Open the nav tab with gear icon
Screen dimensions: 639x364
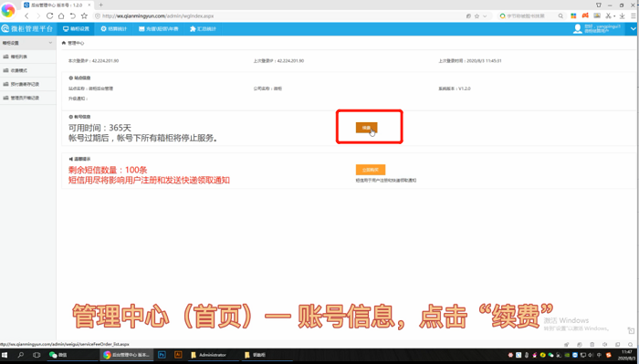(114, 29)
